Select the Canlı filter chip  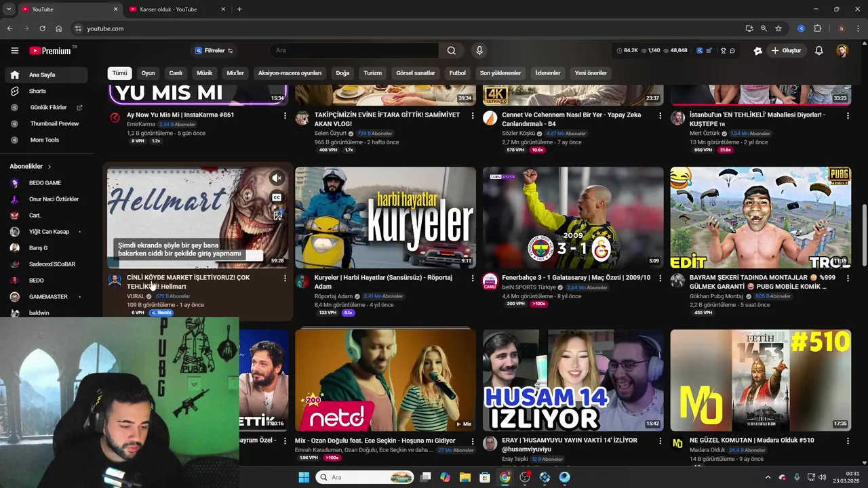pyautogui.click(x=176, y=73)
